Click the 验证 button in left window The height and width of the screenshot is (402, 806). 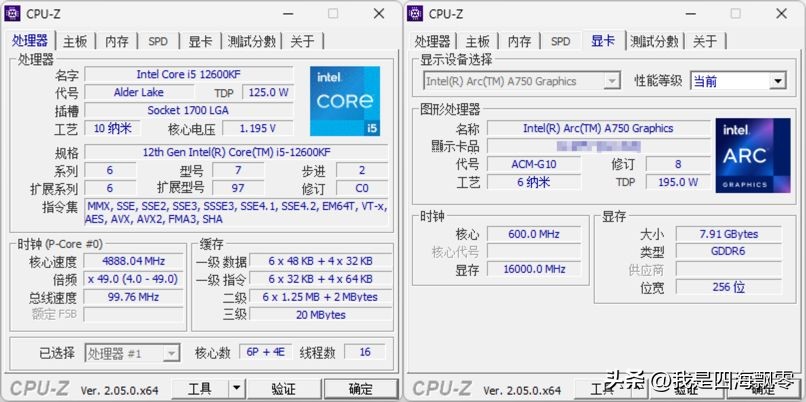coord(284,389)
